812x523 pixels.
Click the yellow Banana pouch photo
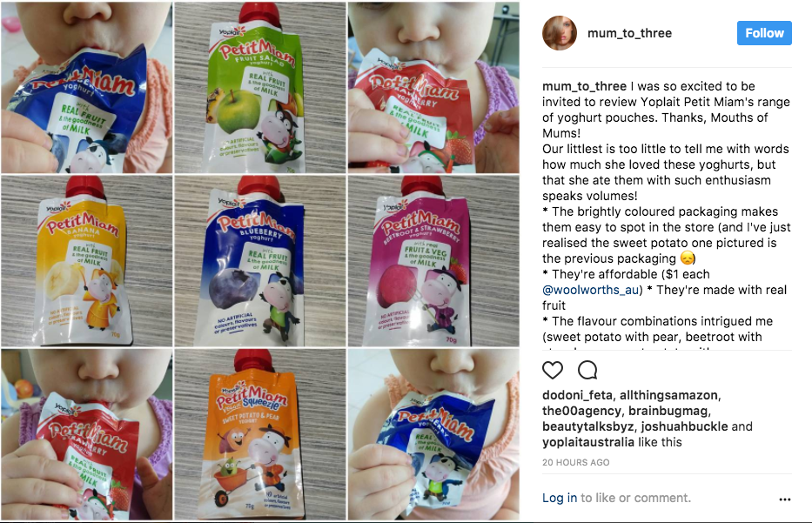(86, 261)
